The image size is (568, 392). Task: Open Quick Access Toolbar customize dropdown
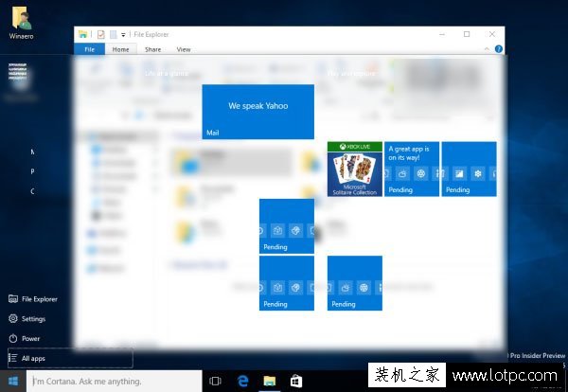pyautogui.click(x=123, y=35)
